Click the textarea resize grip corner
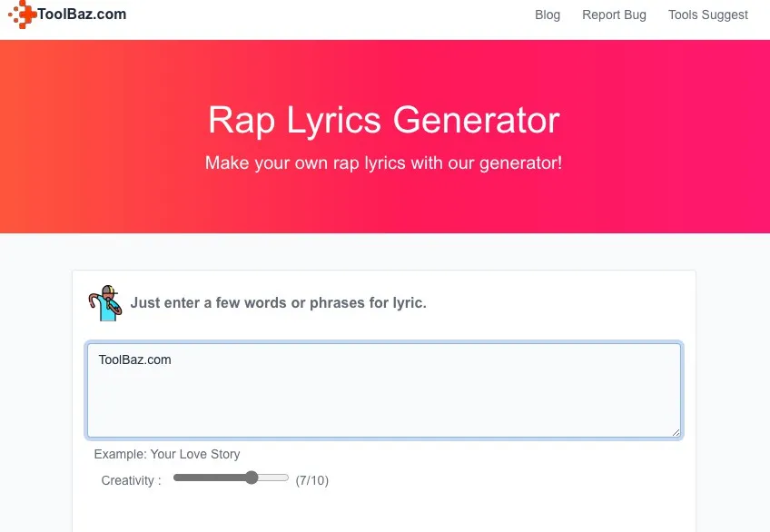 point(676,433)
